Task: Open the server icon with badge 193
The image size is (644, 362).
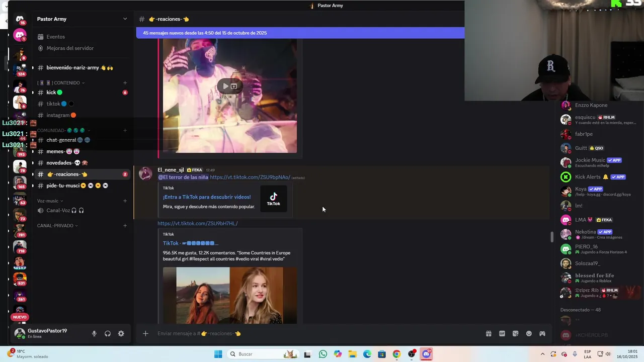Action: (x=20, y=150)
